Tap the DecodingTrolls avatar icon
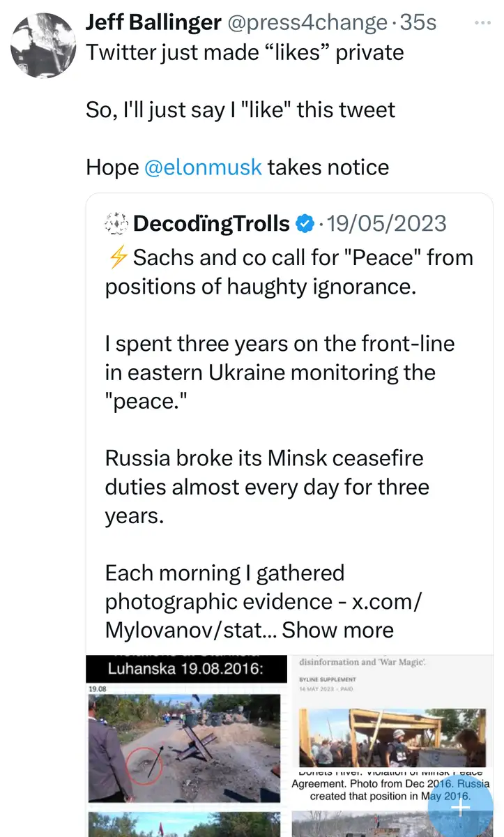The image size is (504, 837). (116, 224)
